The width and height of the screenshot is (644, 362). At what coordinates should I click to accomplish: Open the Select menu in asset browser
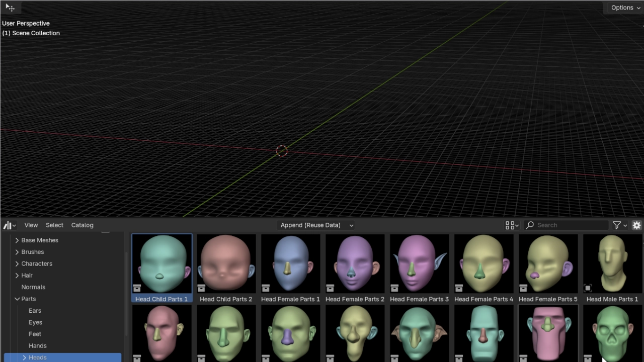click(54, 225)
